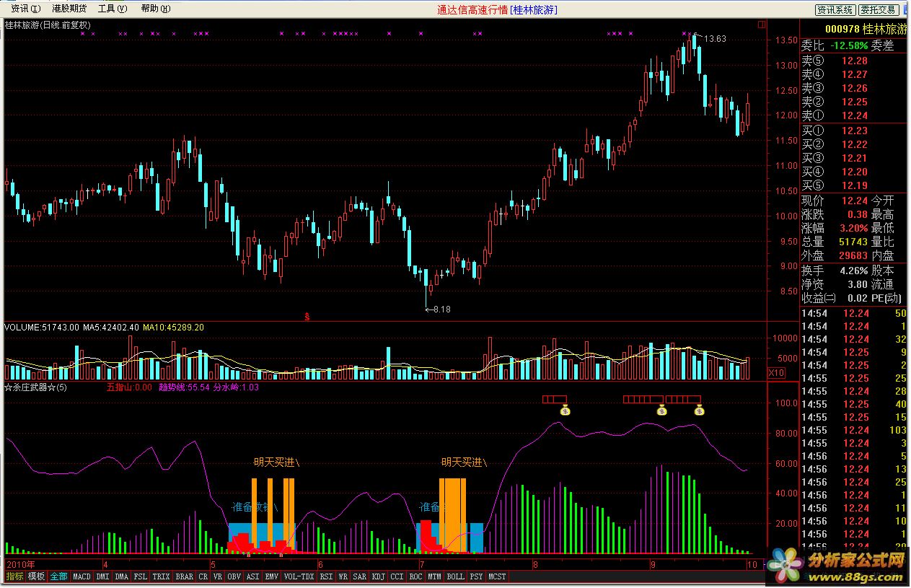
Task: Switch to the CR indicator
Action: pyautogui.click(x=203, y=576)
